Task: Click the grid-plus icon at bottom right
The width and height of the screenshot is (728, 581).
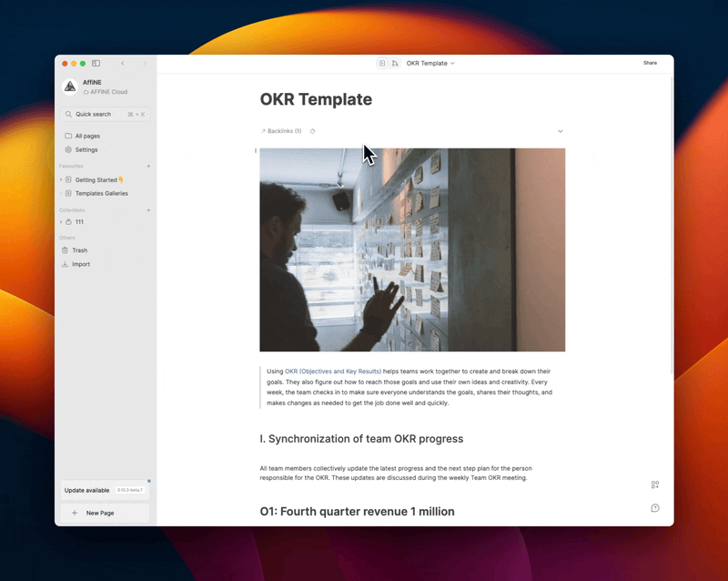Action: click(655, 484)
